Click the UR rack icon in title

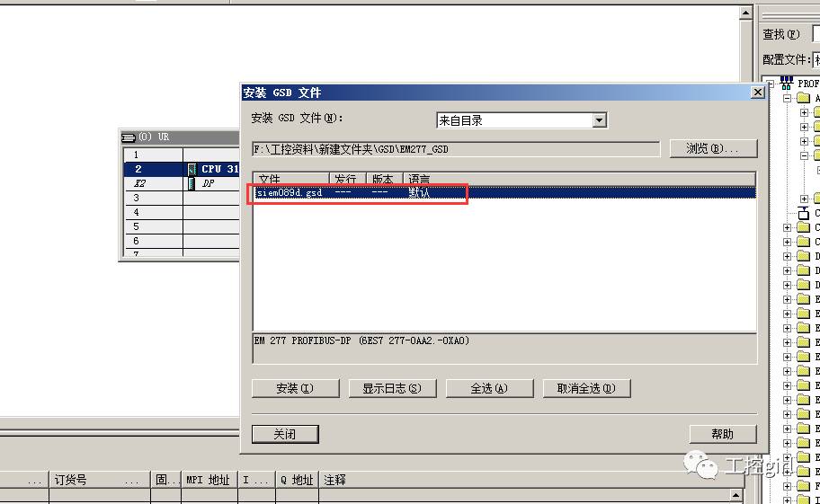click(128, 137)
